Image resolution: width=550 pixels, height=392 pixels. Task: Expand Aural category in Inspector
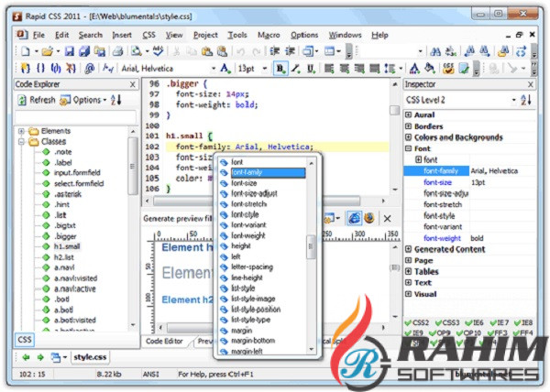(x=408, y=114)
